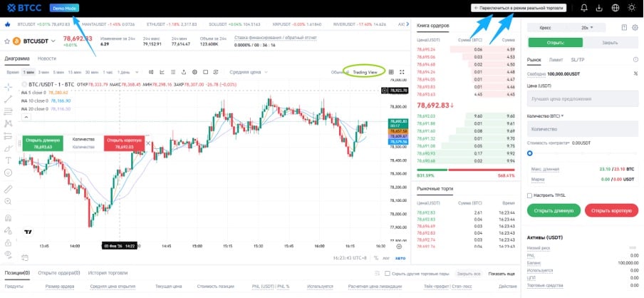The image size is (644, 298).
Task: Switch theme with the sun icon
Action: click(x=631, y=8)
